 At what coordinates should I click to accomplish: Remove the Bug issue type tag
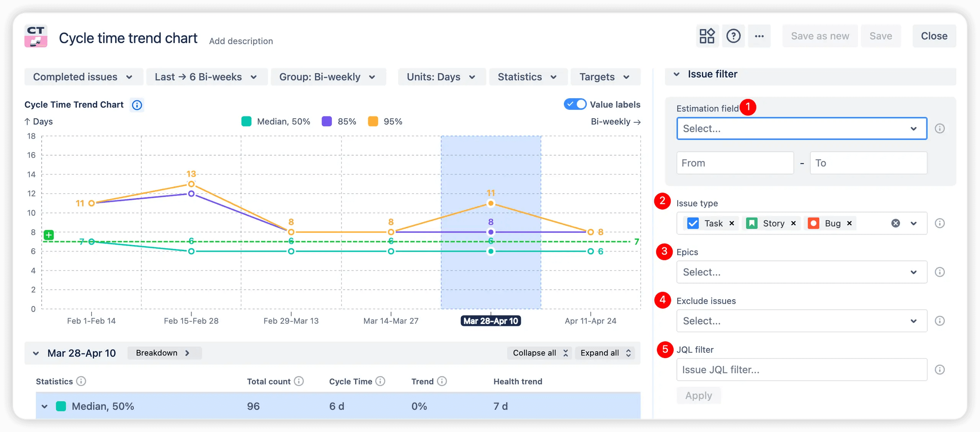coord(849,223)
